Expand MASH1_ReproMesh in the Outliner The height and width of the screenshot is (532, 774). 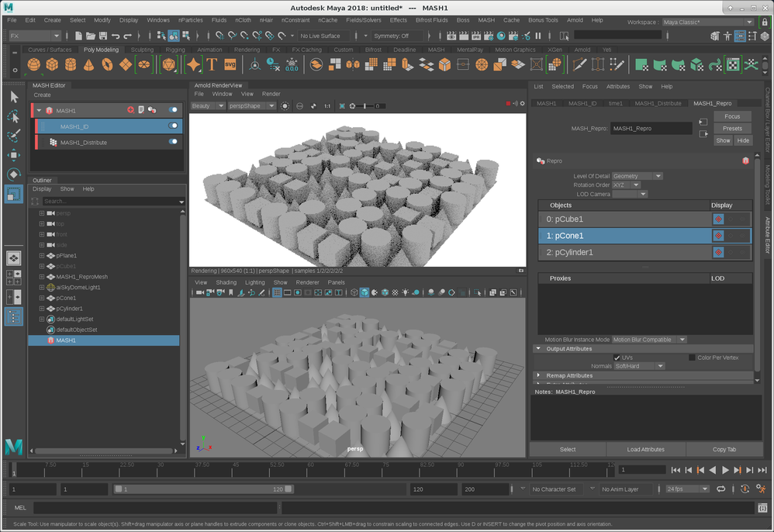tap(42, 277)
